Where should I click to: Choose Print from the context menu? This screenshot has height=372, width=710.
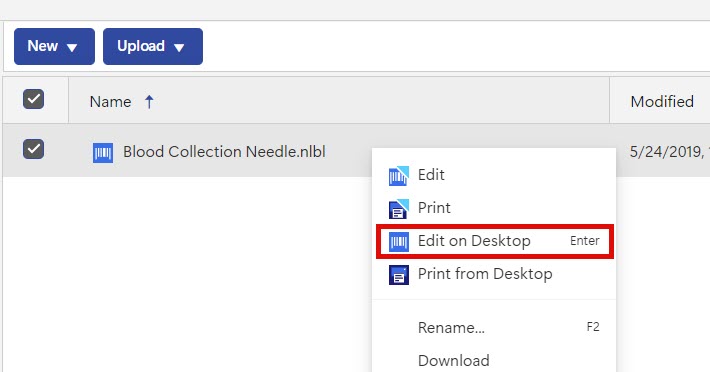click(x=494, y=208)
